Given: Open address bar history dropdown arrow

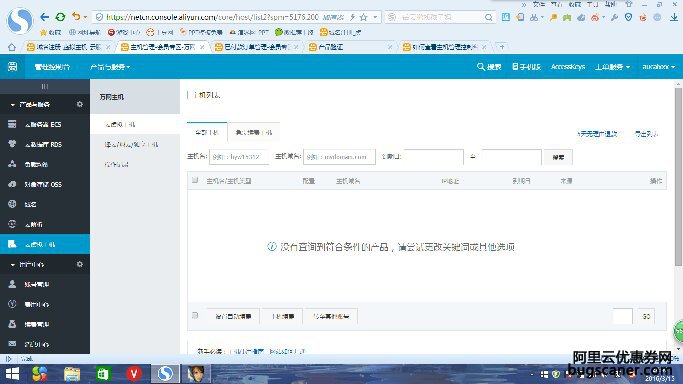Looking at the screenshot, I should click(x=375, y=17).
